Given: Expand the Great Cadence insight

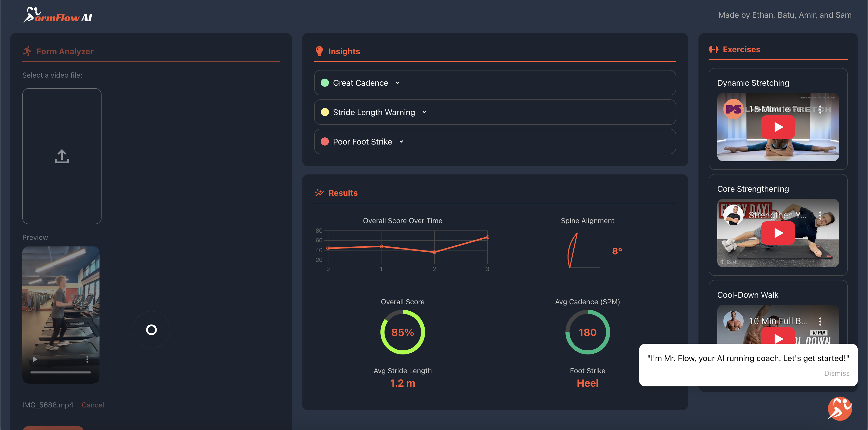Looking at the screenshot, I should [397, 83].
